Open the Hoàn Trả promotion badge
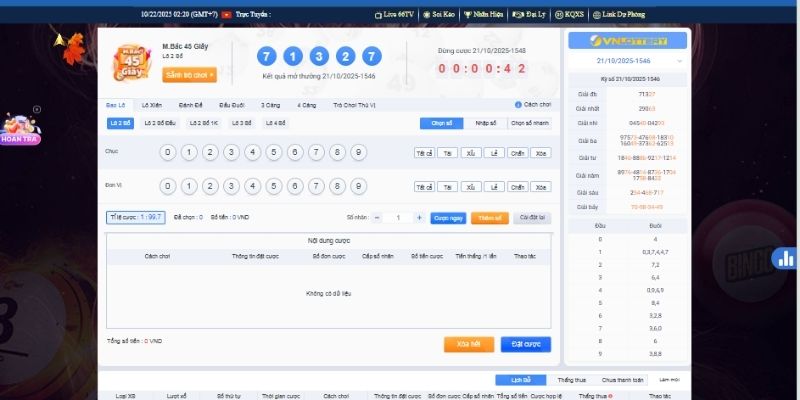The height and width of the screenshot is (400, 800). [x=19, y=130]
